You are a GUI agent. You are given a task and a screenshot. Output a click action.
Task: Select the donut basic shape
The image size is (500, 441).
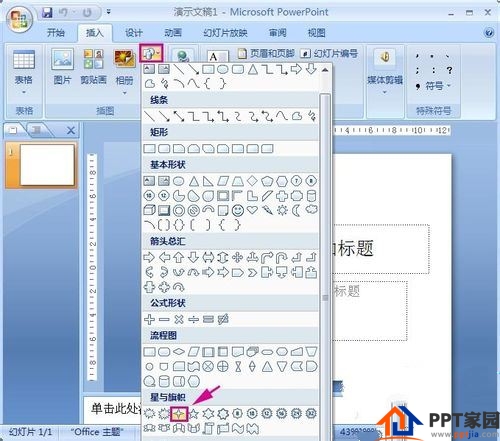(x=179, y=210)
